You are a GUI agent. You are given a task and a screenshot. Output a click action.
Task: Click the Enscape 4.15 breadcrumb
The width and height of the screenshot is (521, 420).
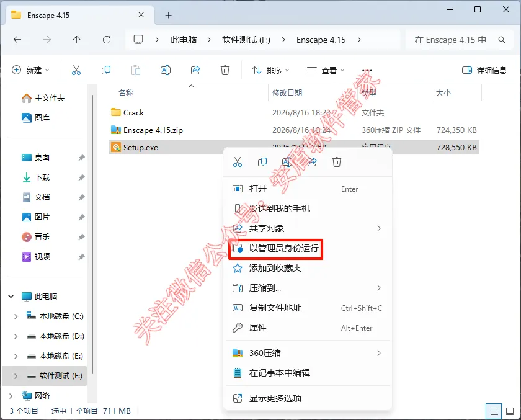321,40
